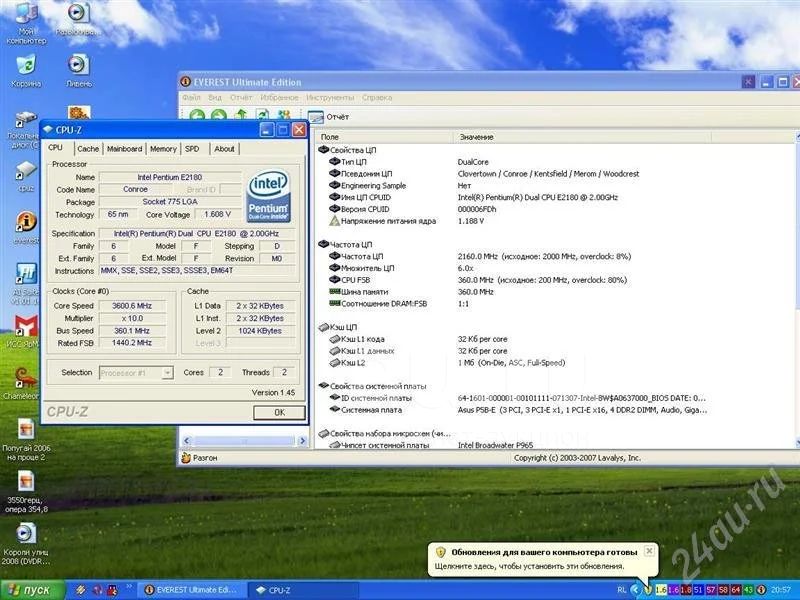Open the Избранное menu in EVEREST
Screen dimensions: 800x600
279,97
